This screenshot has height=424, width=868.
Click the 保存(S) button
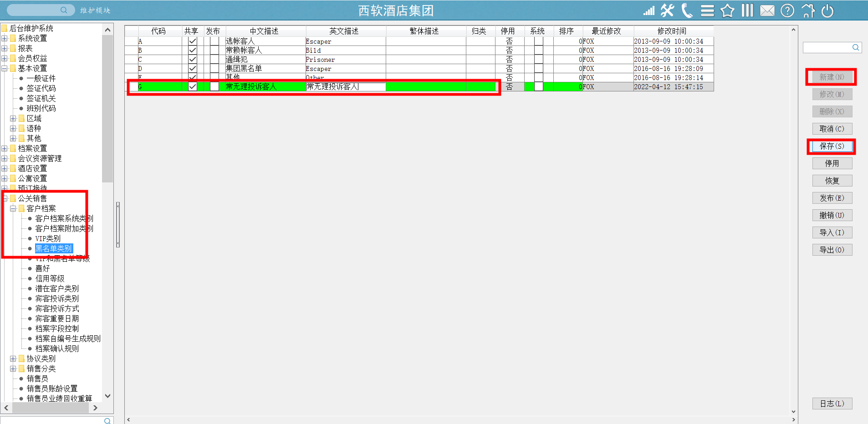[x=832, y=146]
